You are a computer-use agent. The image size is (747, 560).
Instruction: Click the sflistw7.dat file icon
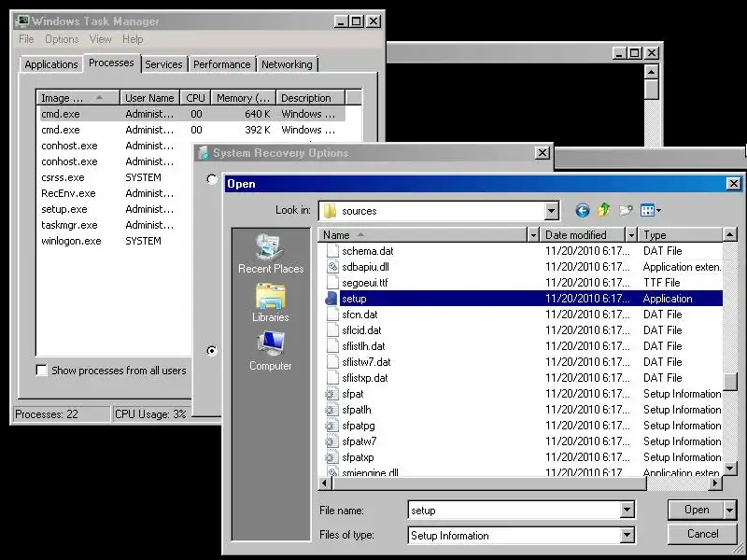click(332, 362)
